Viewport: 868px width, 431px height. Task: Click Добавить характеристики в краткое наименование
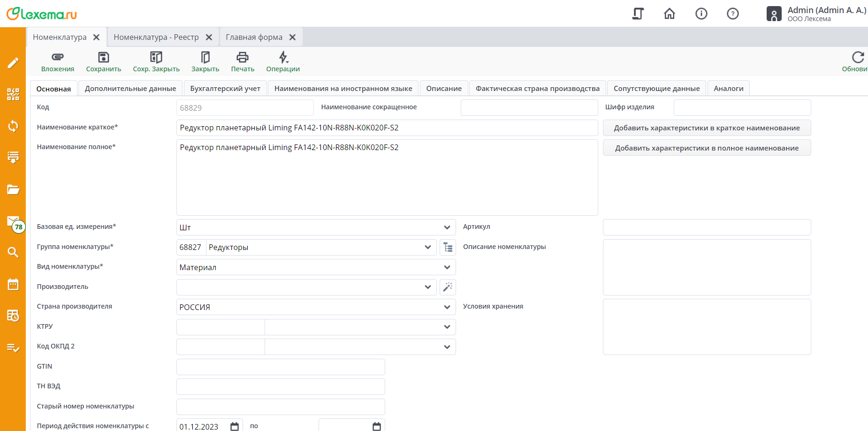(707, 128)
